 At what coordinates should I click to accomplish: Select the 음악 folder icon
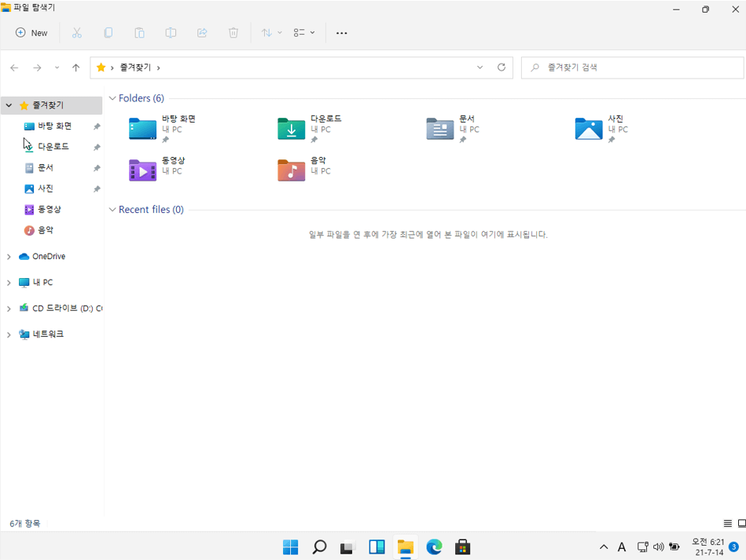(291, 170)
